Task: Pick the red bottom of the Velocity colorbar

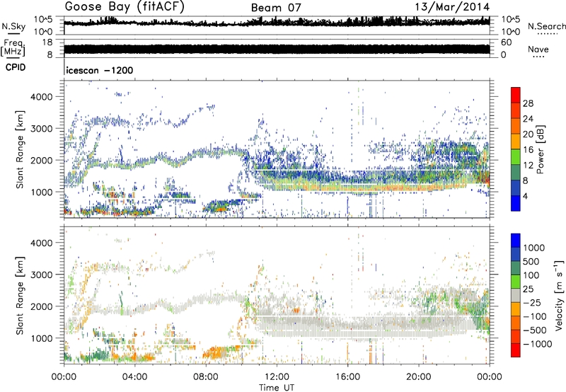Action: point(516,350)
